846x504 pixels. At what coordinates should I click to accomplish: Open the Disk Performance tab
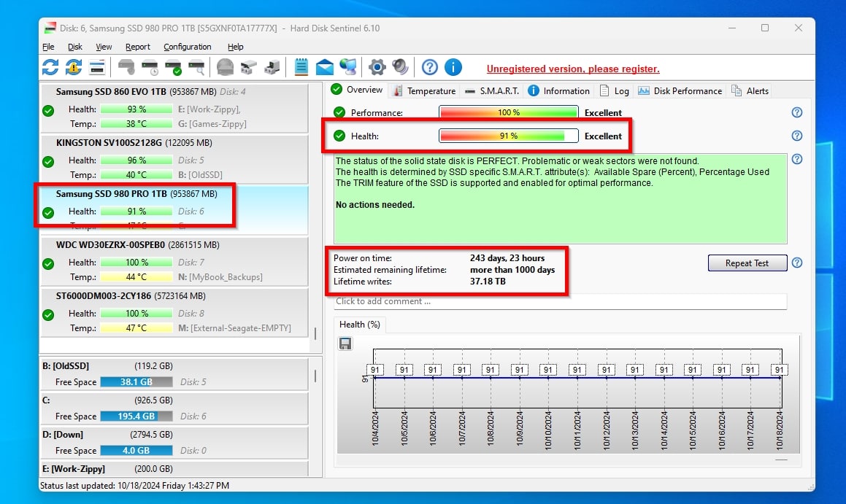pos(680,91)
